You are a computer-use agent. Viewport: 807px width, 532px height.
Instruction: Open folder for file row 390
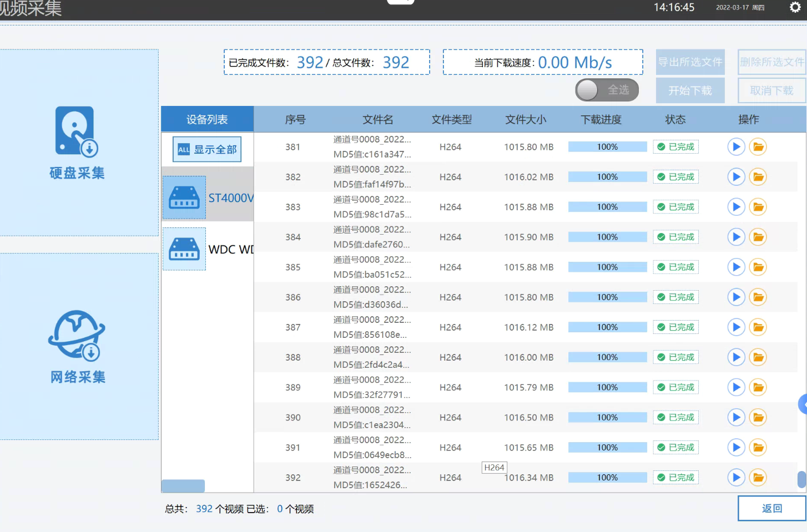[x=758, y=417]
